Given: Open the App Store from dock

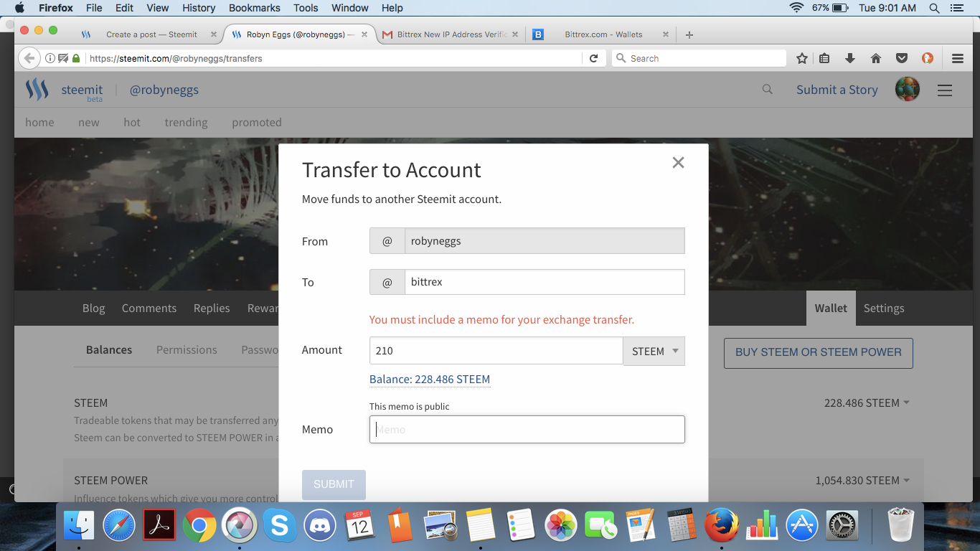Looking at the screenshot, I should click(x=802, y=527).
